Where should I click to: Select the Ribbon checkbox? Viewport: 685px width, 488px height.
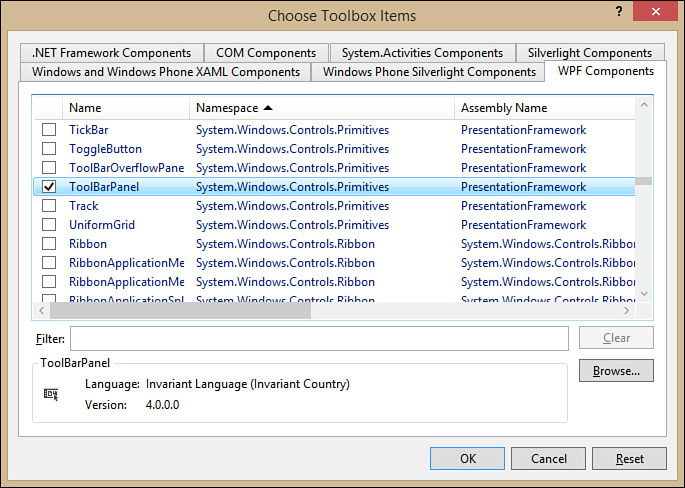point(48,244)
